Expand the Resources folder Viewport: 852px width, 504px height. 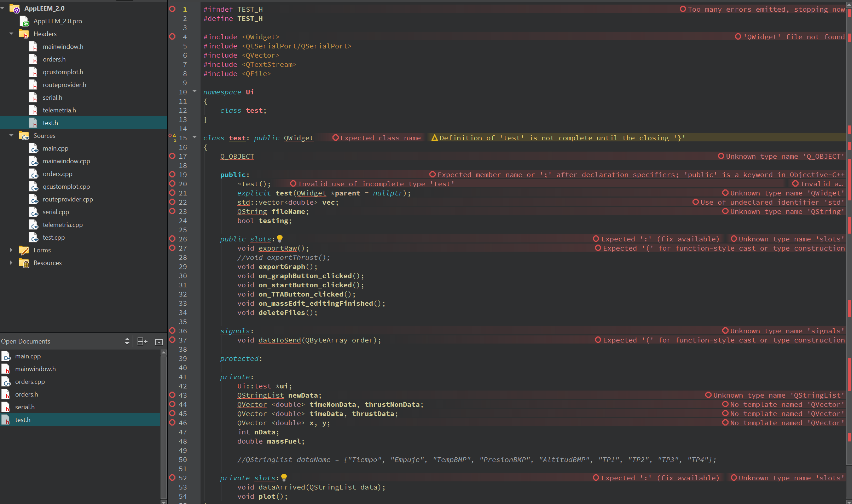[11, 263]
